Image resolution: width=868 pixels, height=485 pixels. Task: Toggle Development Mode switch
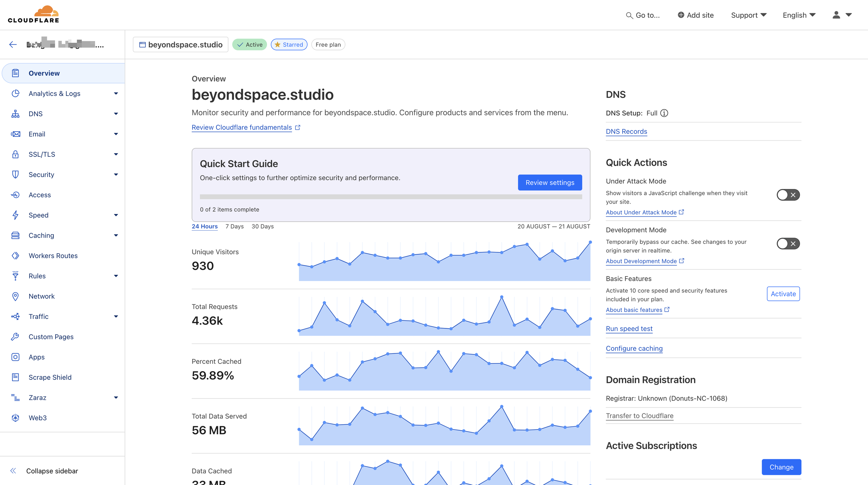pos(788,244)
